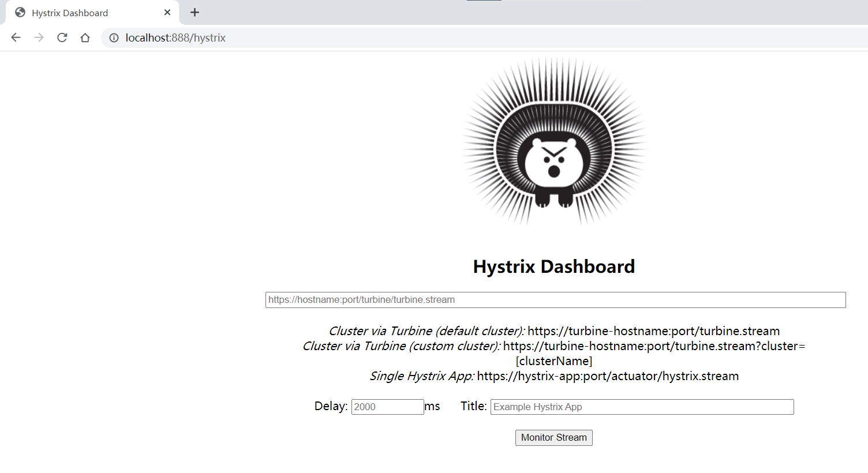The height and width of the screenshot is (473, 868).
Task: Click 'Cluster via Turbine (custom cluster):' text
Action: pos(402,346)
